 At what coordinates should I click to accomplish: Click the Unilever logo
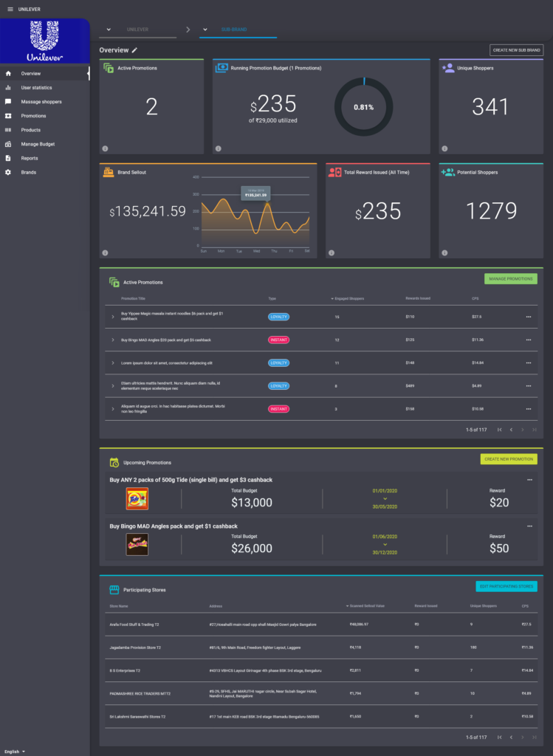click(x=45, y=41)
